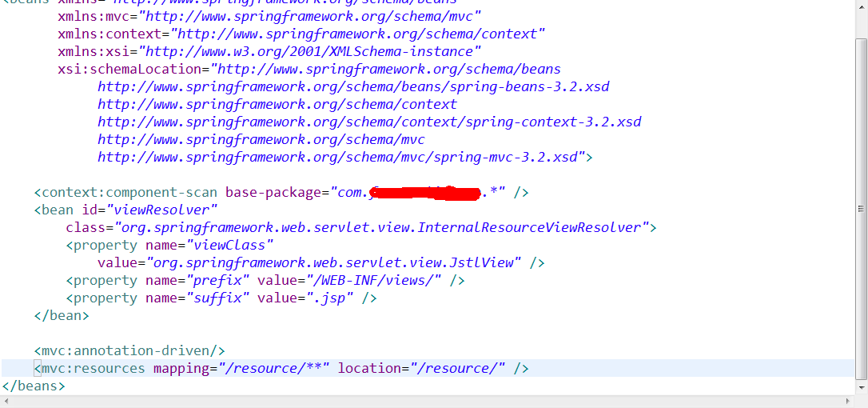The image size is (868, 408).
Task: Click the spring-beans-3.2.xsd URL line
Action: pos(354,87)
